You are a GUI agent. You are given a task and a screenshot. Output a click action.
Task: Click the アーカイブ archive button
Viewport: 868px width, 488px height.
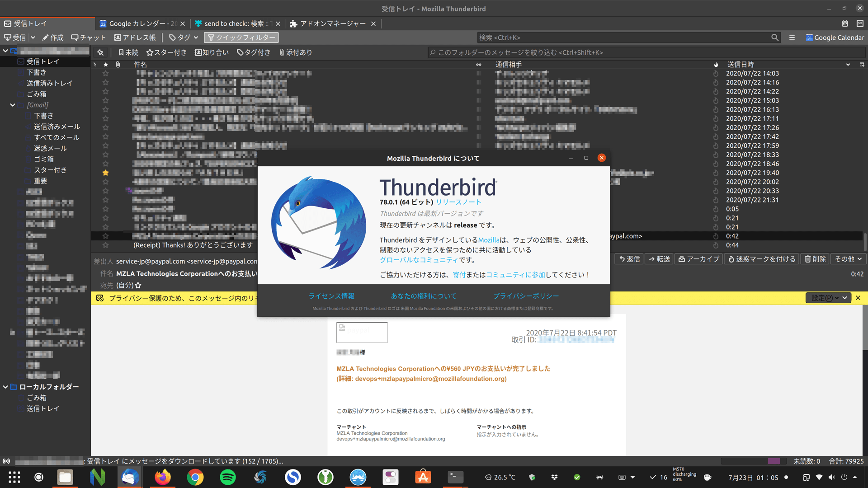(699, 259)
